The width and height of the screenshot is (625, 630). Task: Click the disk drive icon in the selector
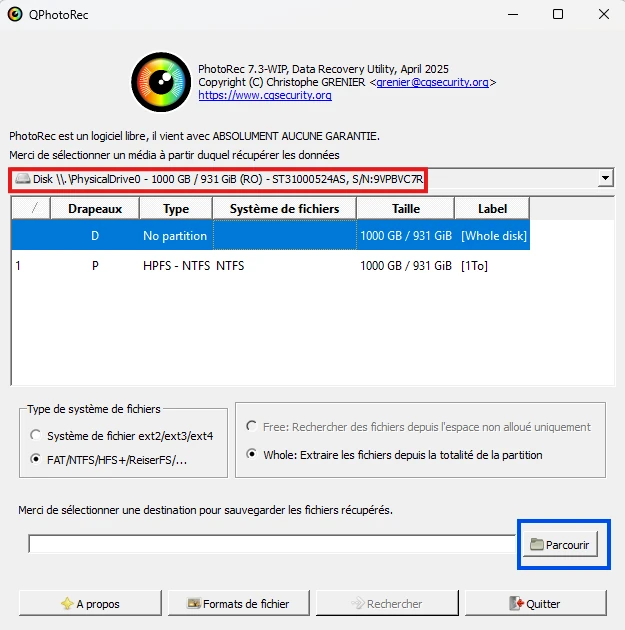(22, 179)
